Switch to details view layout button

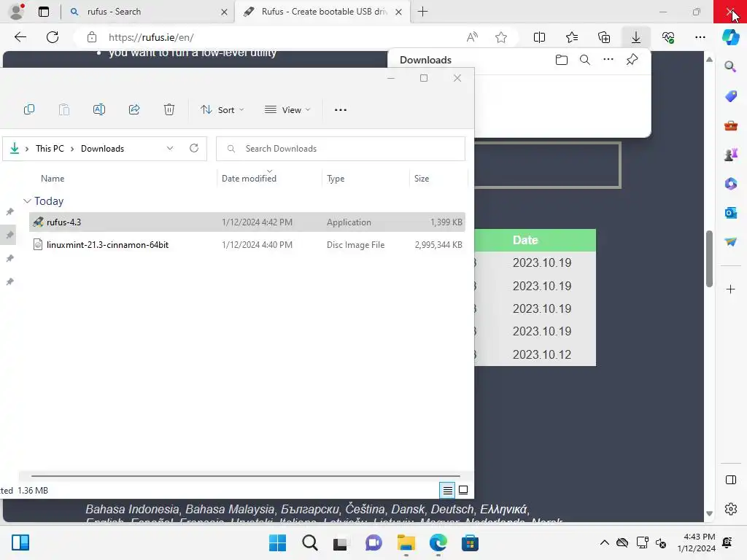point(447,490)
